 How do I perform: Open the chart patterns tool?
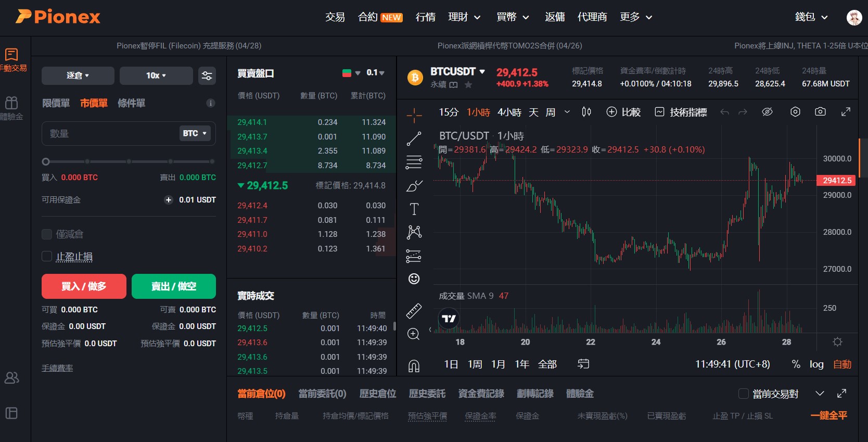pos(414,232)
